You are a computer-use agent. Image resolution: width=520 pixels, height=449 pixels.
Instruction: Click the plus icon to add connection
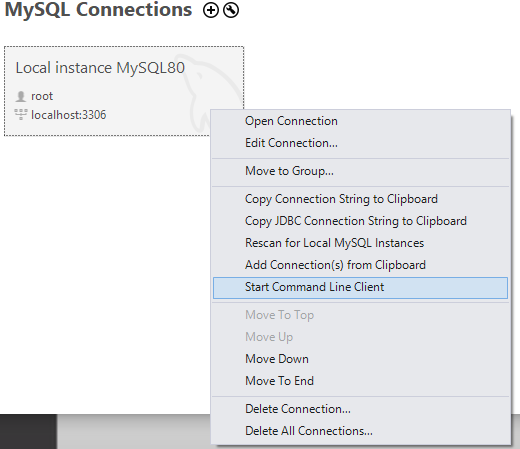(x=211, y=10)
